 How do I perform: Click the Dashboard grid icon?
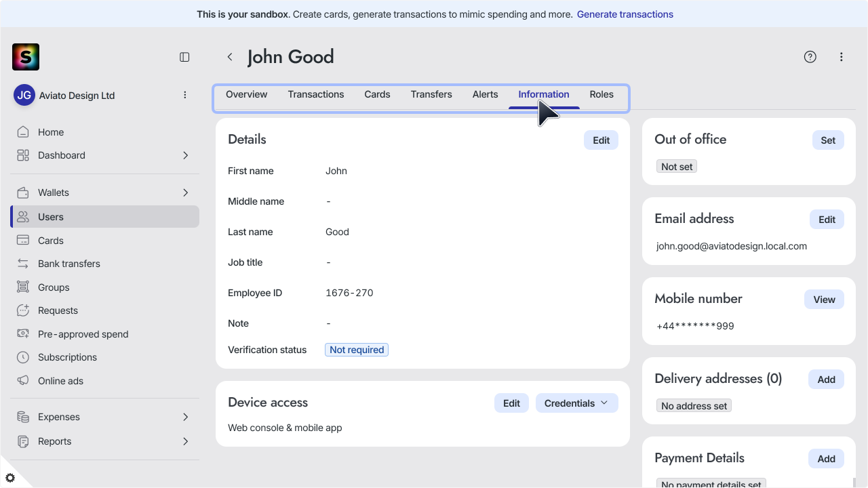point(23,155)
